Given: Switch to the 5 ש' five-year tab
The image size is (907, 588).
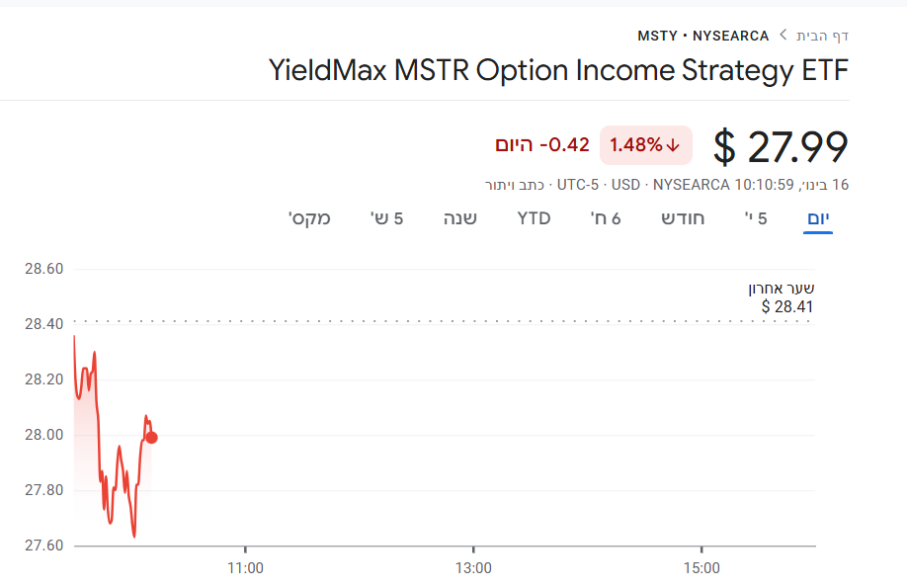Looking at the screenshot, I should (x=386, y=218).
